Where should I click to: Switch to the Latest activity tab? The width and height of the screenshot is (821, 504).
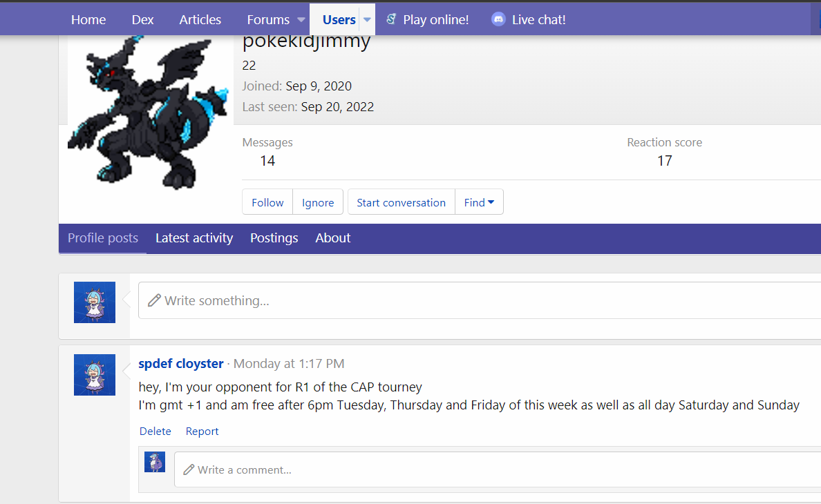pyautogui.click(x=194, y=238)
